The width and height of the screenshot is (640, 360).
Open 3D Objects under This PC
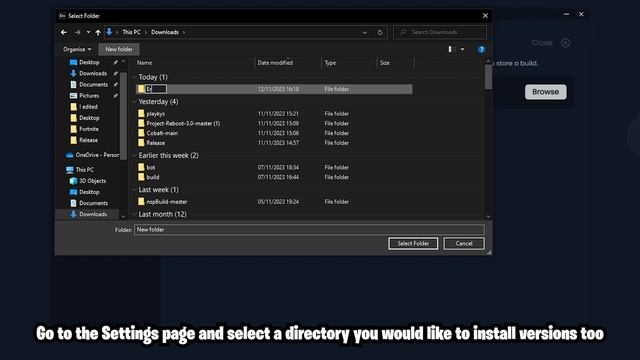(x=92, y=181)
